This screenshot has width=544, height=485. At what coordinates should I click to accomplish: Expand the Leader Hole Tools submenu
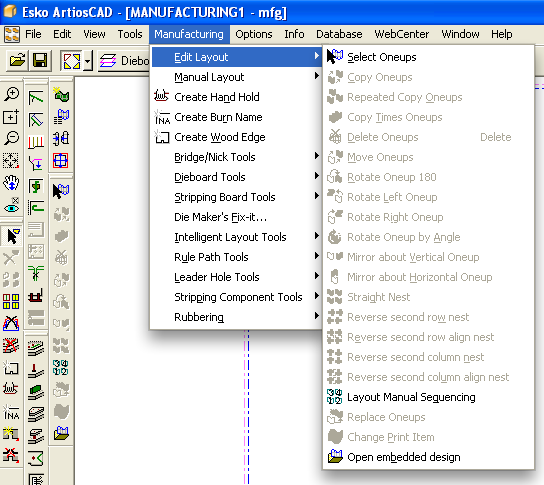pos(237,277)
